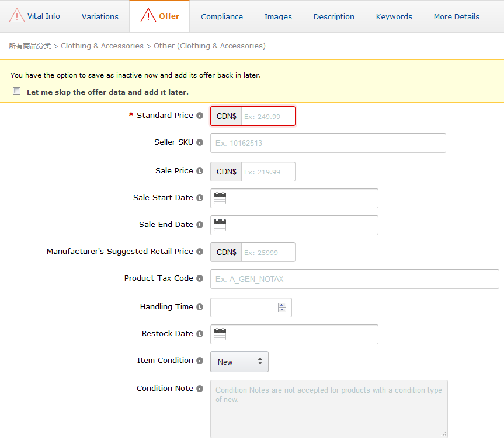Open the Restock Date calendar picker
This screenshot has width=504, height=447.
pos(220,334)
